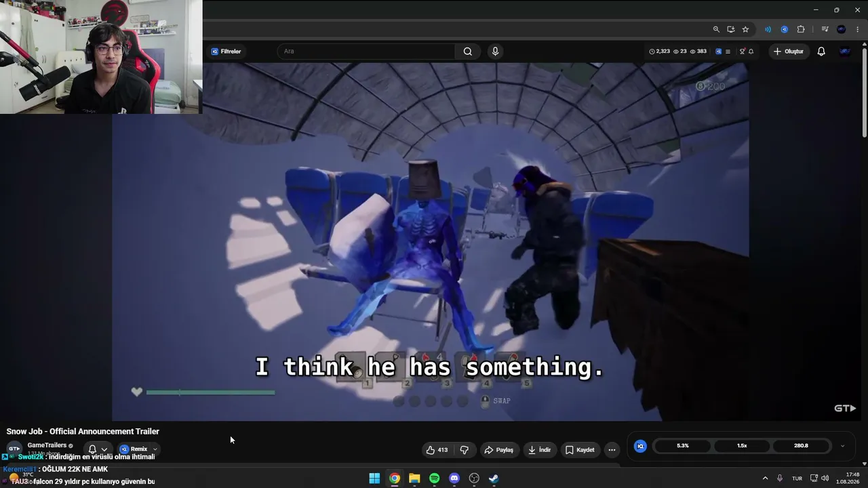
Task: Open the Extensions puzzle piece menu
Action: coord(801,29)
